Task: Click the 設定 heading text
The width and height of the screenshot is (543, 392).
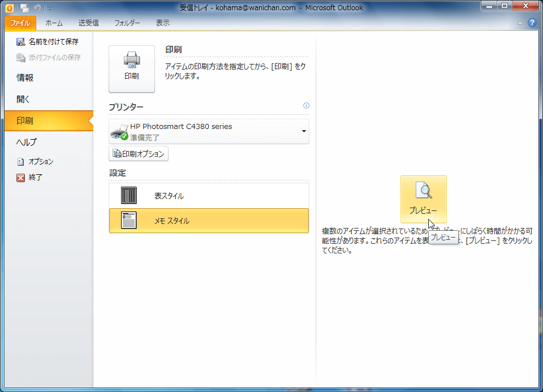Action: coord(118,173)
